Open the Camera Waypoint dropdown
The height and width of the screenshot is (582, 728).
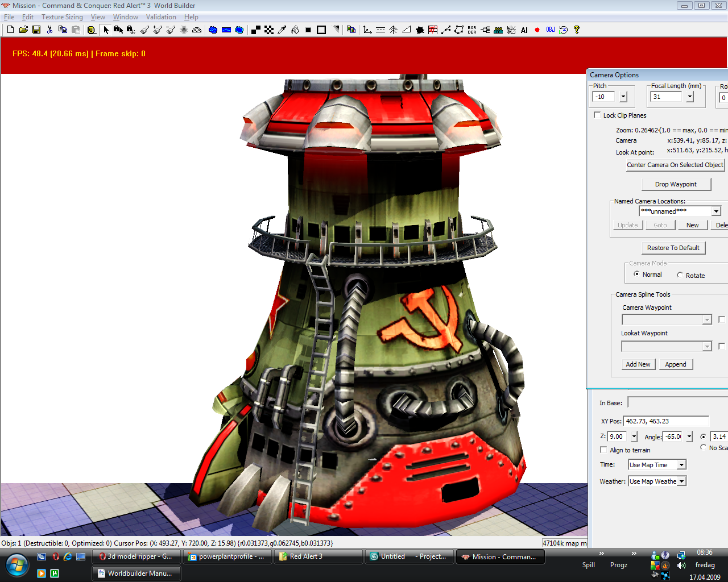(x=707, y=320)
